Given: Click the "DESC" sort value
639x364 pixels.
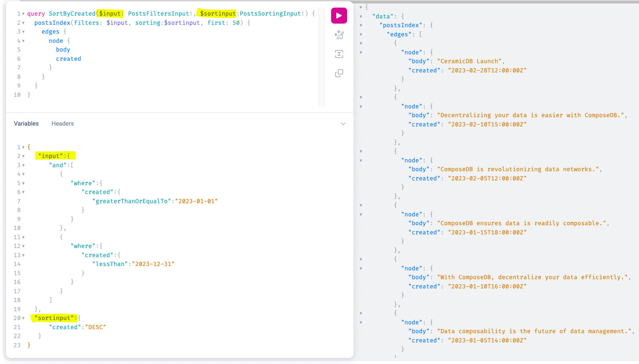Looking at the screenshot, I should pyautogui.click(x=96, y=327).
